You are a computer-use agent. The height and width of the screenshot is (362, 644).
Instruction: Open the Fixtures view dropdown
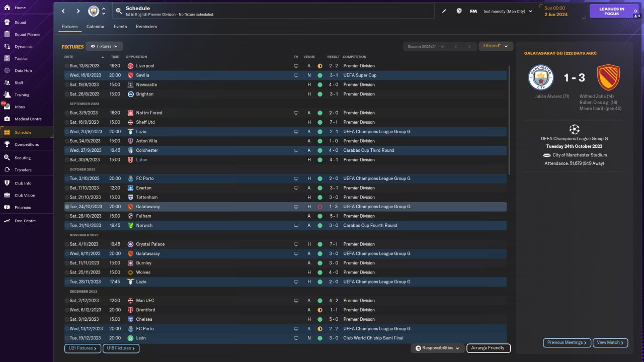tap(104, 46)
